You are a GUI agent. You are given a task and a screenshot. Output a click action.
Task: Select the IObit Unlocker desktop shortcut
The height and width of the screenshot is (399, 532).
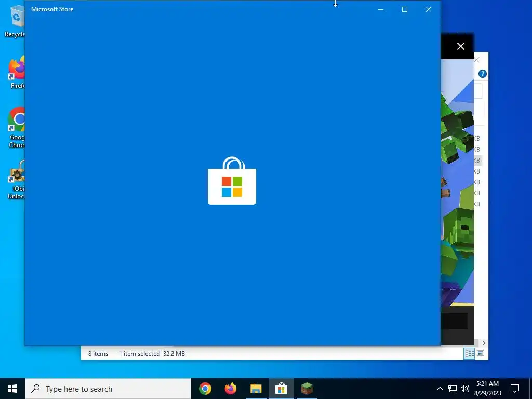pos(16,180)
